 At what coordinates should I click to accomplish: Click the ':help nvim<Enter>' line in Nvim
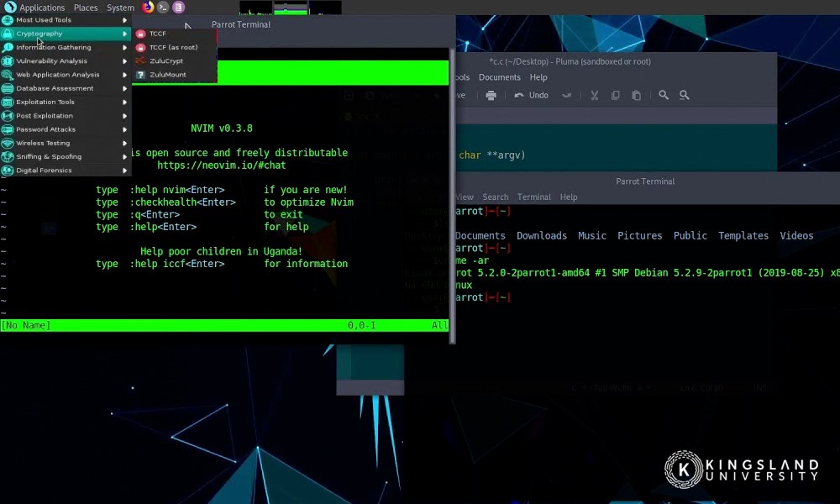point(222,190)
